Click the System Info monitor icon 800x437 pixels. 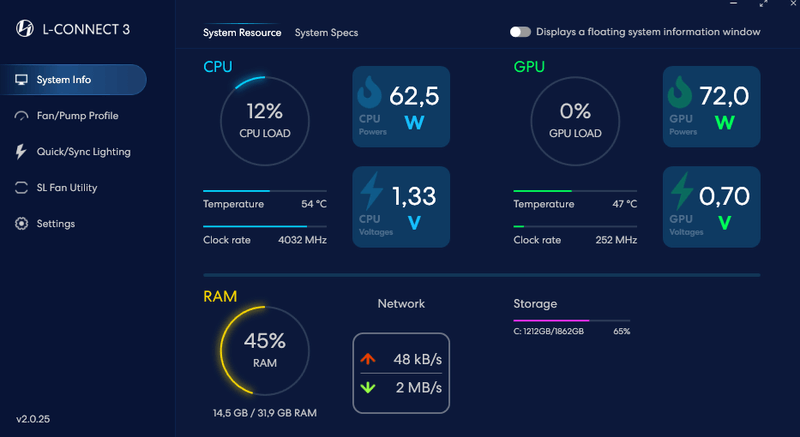(21, 80)
